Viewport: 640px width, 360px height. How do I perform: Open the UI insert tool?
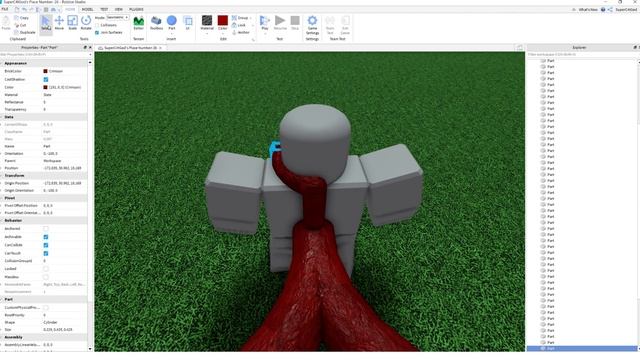point(188,23)
